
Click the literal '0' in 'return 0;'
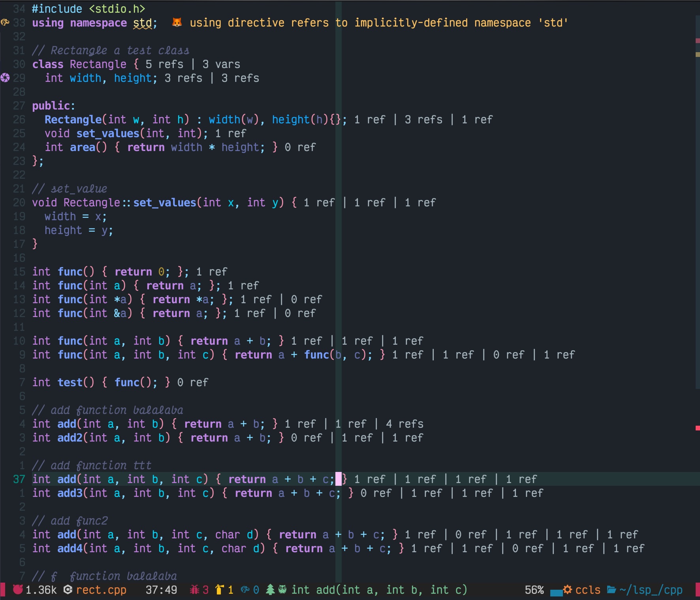161,272
